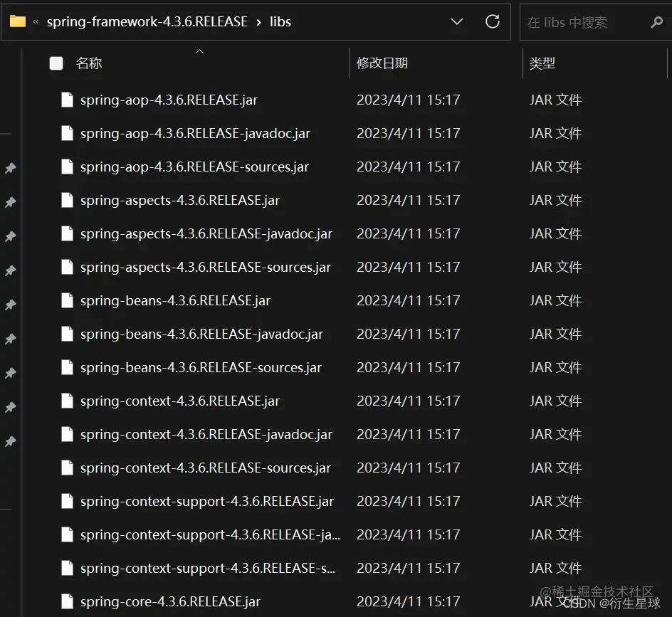
Task: Click file icon of spring-beans-4.3.6.RELEASE.jar
Action: coord(68,300)
